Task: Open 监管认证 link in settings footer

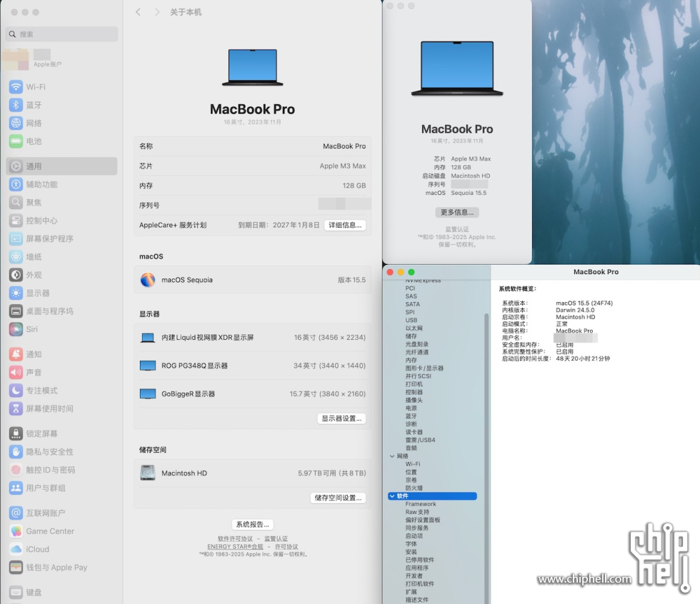Action: [x=276, y=539]
